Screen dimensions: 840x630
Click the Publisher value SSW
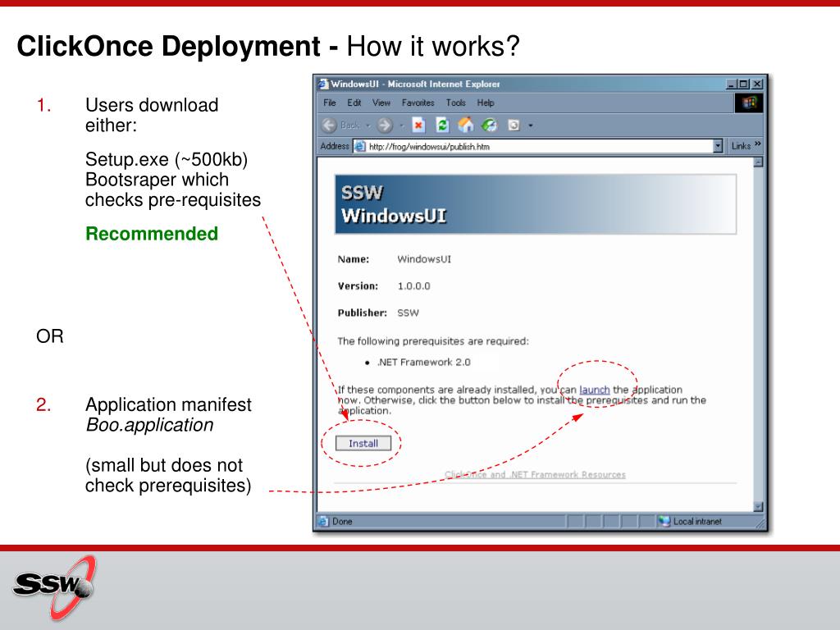click(408, 313)
